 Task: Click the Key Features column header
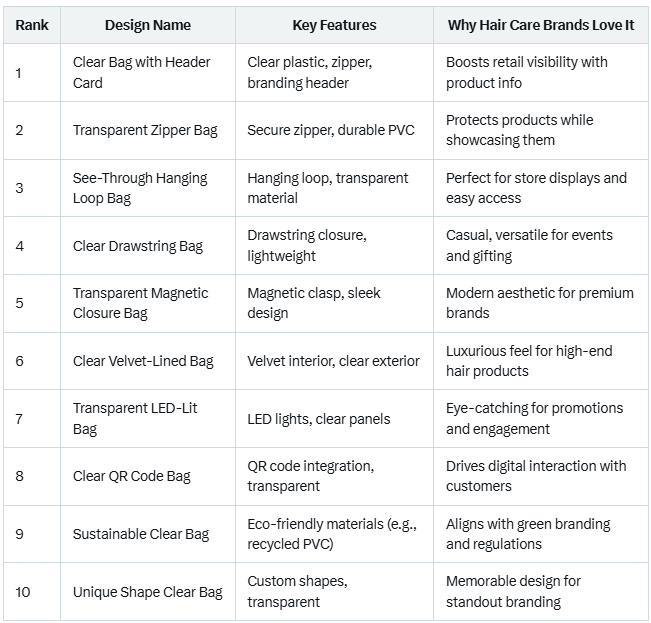(x=334, y=25)
